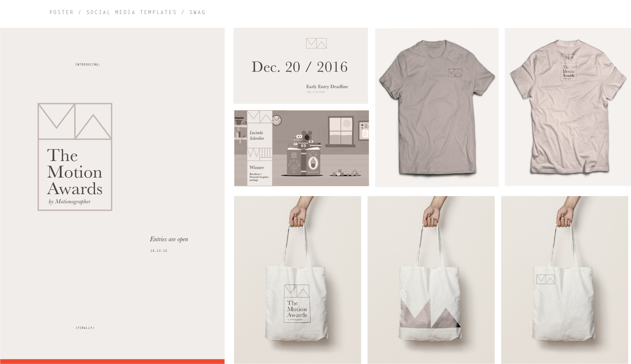Select SOCIAL MEDIA TEMPLATES heading text
The width and height of the screenshot is (631, 364).
132,12
